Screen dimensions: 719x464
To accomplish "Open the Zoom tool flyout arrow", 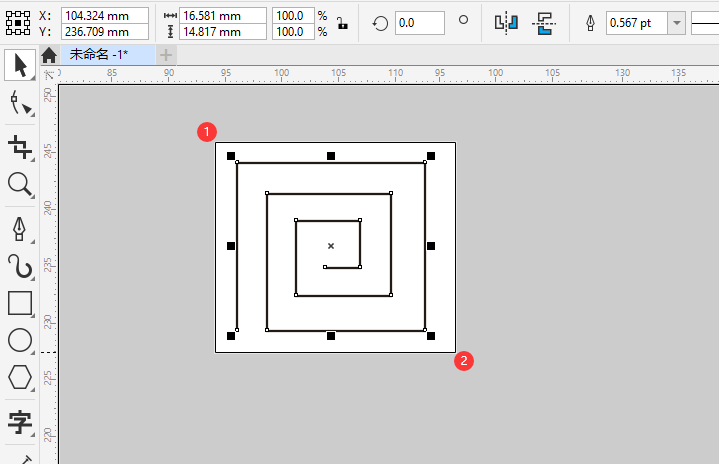I will 33,197.
